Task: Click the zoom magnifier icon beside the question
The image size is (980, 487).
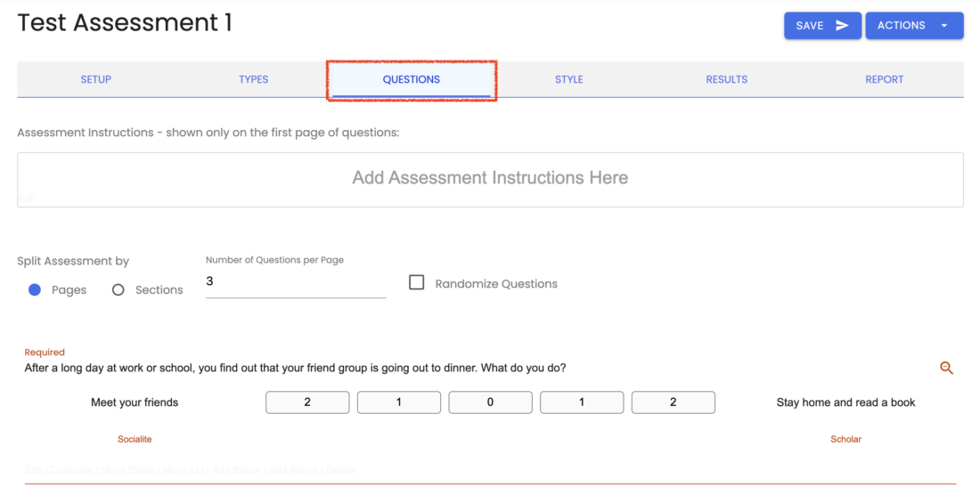Action: coord(946,368)
